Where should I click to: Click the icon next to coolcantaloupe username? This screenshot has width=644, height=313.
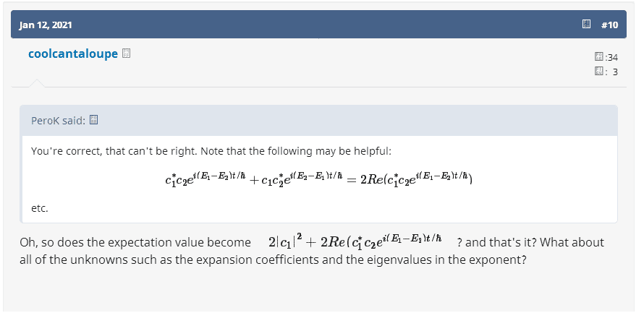tap(126, 53)
